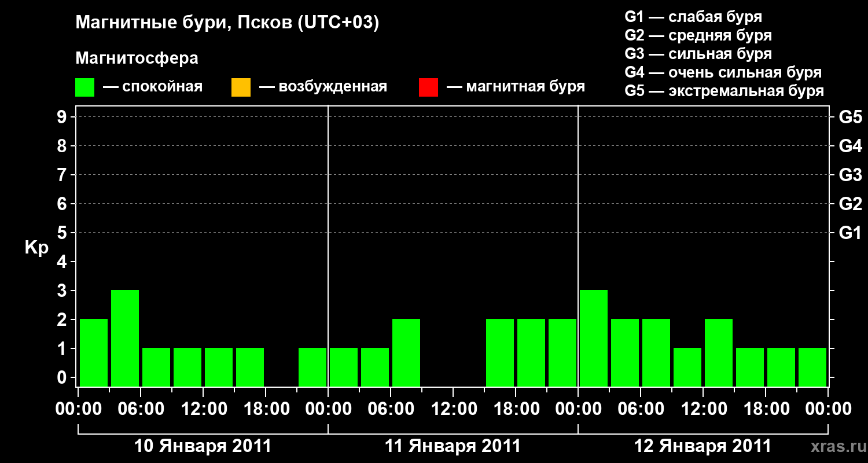The height and width of the screenshot is (463, 868).
Task: Click the G3 tick label on right axis
Action: click(850, 175)
